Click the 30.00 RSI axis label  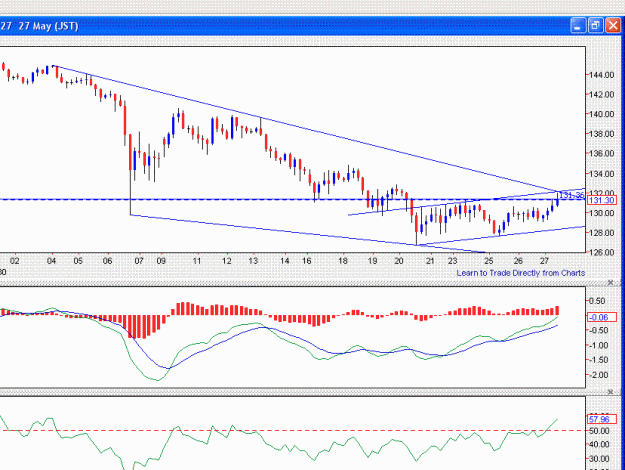599,459
